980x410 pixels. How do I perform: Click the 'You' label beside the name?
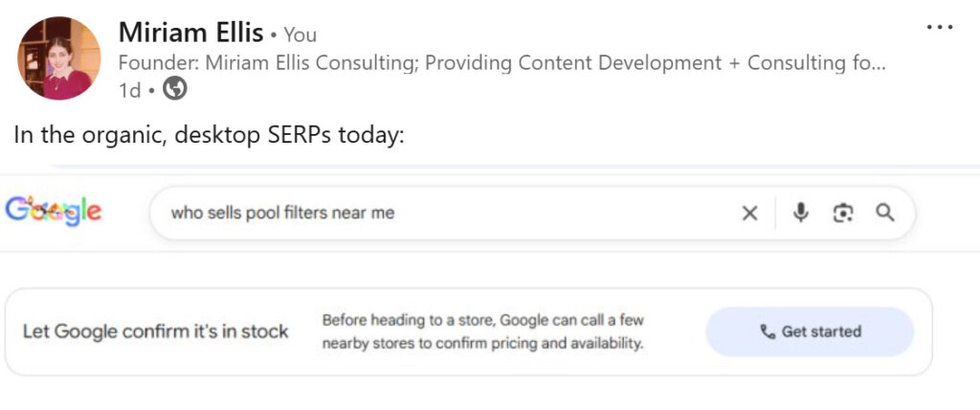click(301, 34)
